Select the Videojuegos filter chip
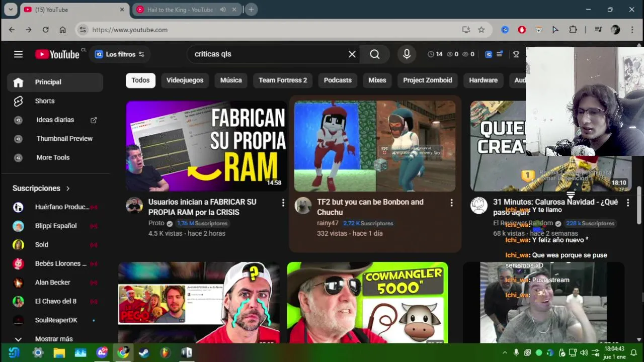644x362 pixels. tap(185, 80)
